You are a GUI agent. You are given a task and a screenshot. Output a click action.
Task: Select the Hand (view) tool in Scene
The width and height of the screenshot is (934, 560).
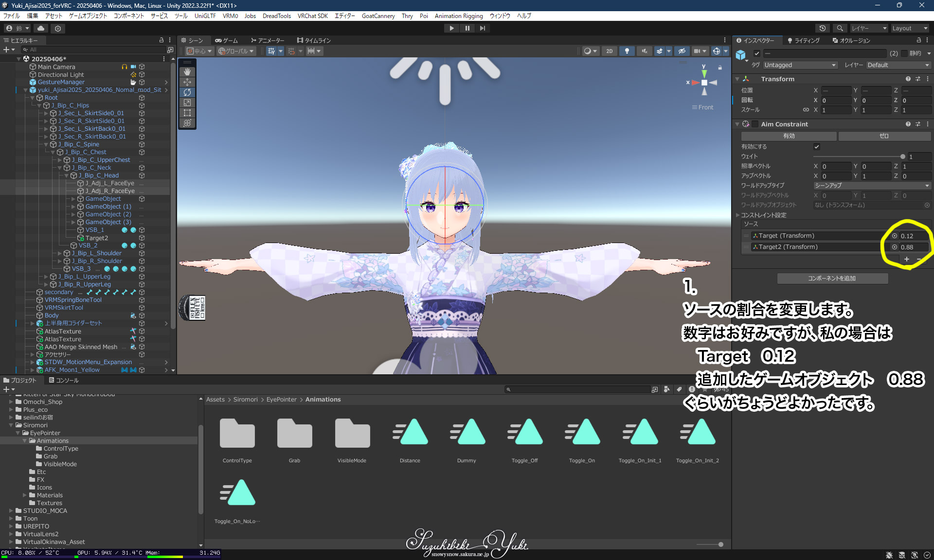click(x=187, y=72)
